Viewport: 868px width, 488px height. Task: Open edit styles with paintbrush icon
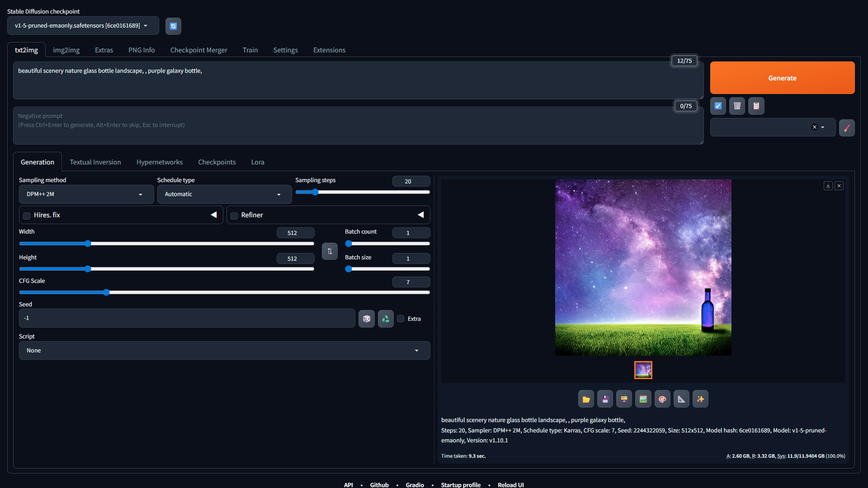[x=847, y=127]
